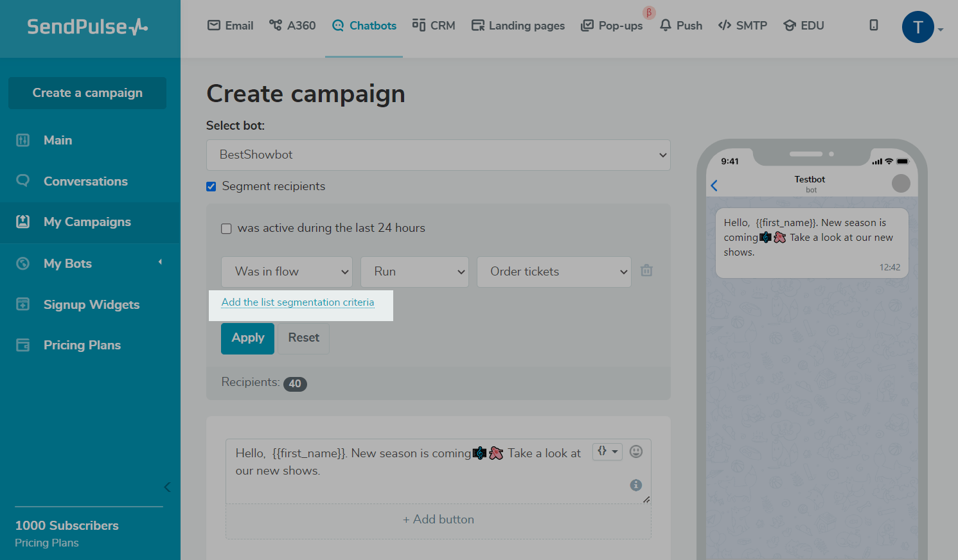Open the SMTP tab
This screenshot has height=560, width=958.
pos(743,26)
